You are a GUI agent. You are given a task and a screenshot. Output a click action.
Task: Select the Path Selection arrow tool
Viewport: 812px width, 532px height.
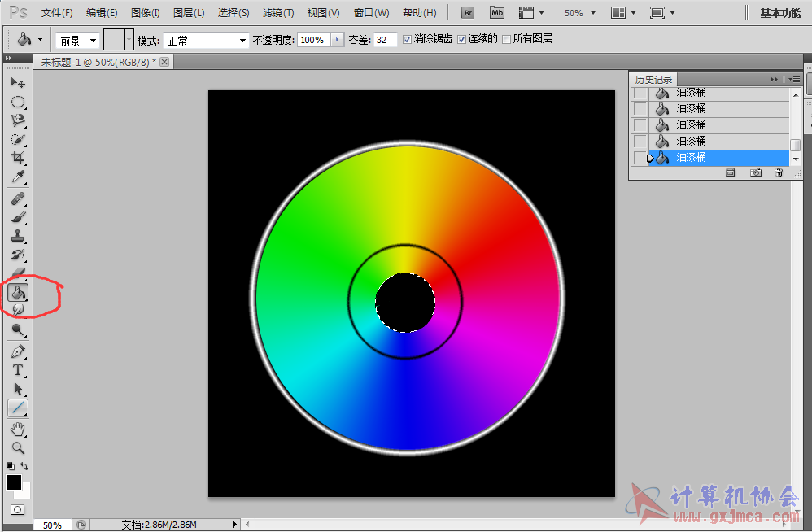(x=18, y=389)
